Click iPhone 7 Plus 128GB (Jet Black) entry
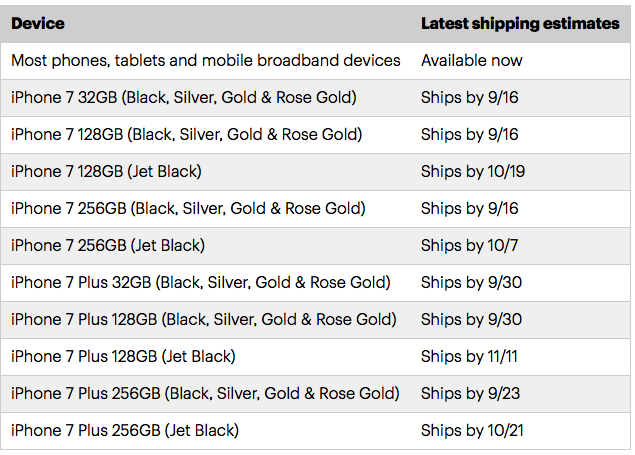Viewport: 635px width, 455px height. (124, 356)
